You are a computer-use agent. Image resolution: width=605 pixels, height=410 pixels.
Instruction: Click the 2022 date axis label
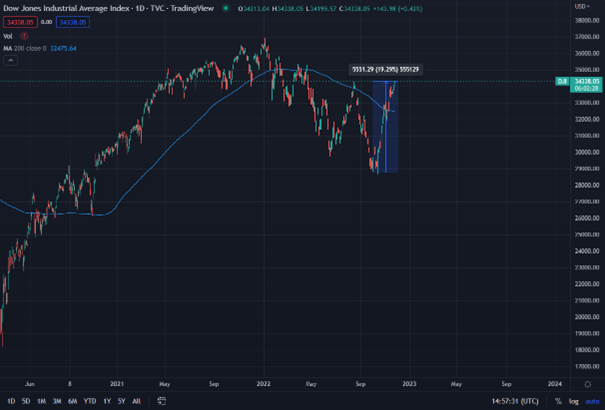(264, 384)
